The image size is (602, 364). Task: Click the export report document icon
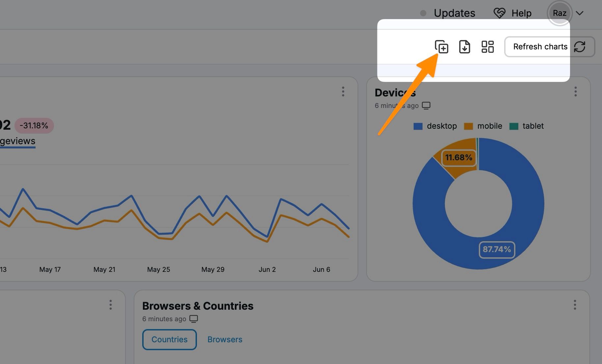point(465,47)
